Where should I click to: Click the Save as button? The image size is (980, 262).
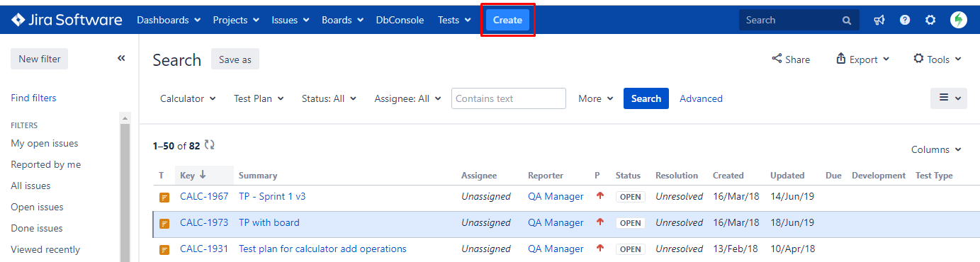(x=235, y=59)
